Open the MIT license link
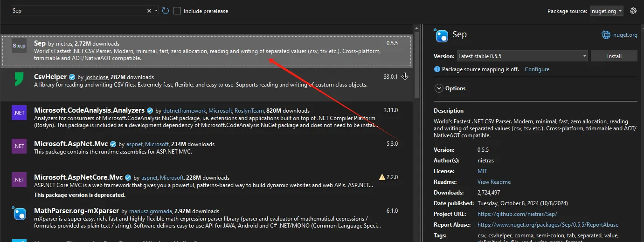Image resolution: width=644 pixels, height=242 pixels. 482,171
